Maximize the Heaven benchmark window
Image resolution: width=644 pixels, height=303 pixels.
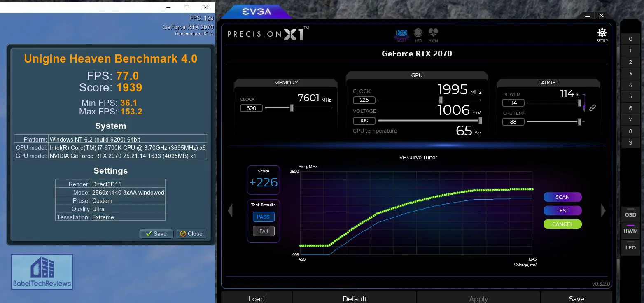187,7
